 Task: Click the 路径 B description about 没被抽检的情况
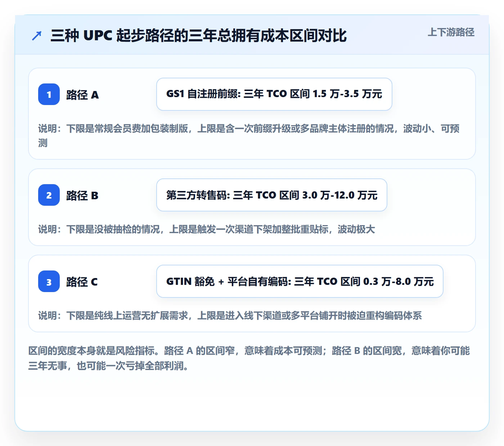(207, 229)
